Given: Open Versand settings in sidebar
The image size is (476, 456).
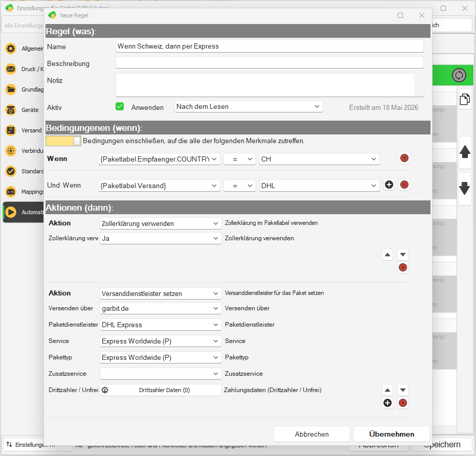Looking at the screenshot, I should [x=24, y=130].
